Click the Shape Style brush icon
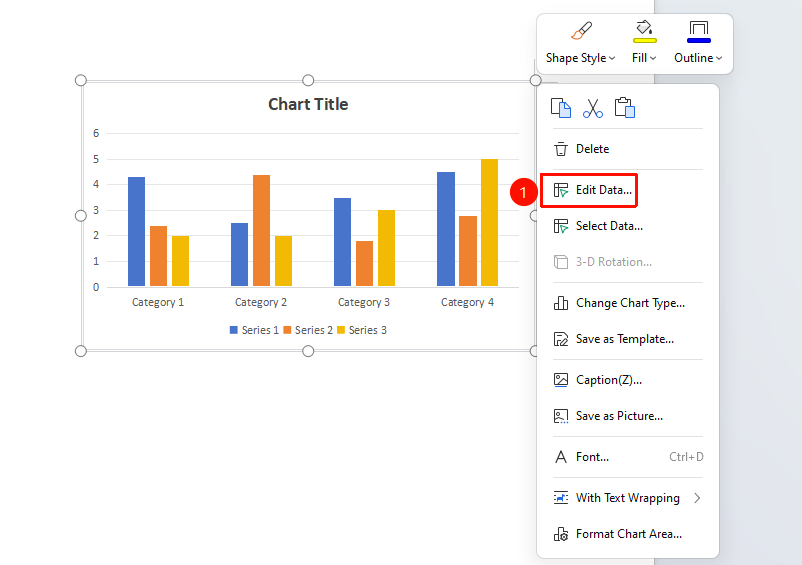Viewport: 802px width, 565px height. (581, 31)
